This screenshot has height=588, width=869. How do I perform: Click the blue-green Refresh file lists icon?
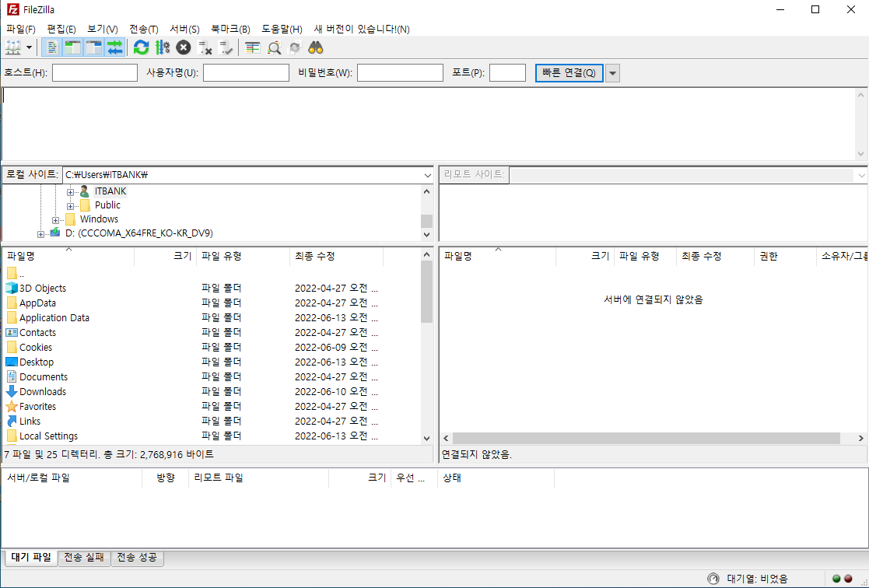[142, 47]
